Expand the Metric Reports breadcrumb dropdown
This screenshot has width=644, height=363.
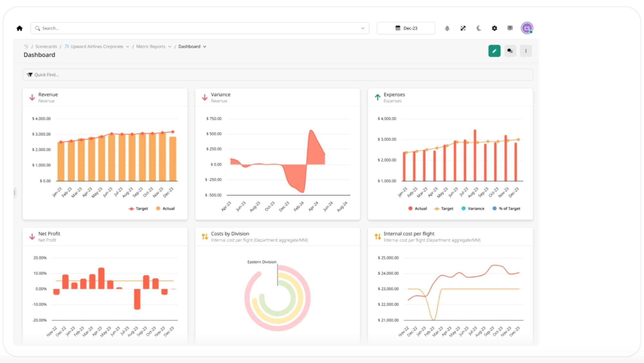(x=170, y=46)
